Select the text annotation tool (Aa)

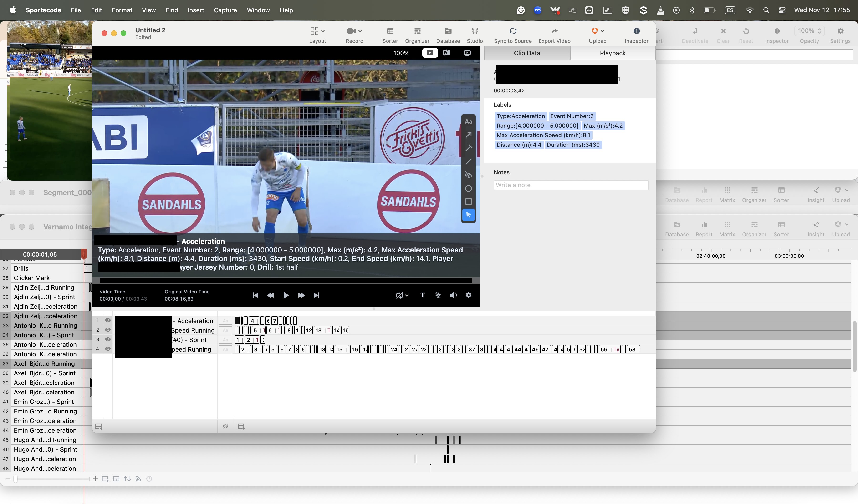click(469, 121)
